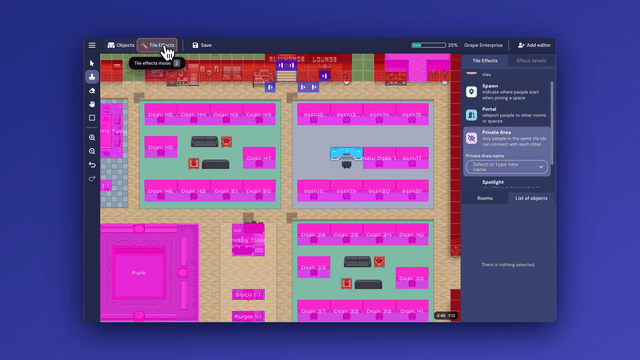Select the Private Area effect icon
640x360 pixels.
click(471, 138)
